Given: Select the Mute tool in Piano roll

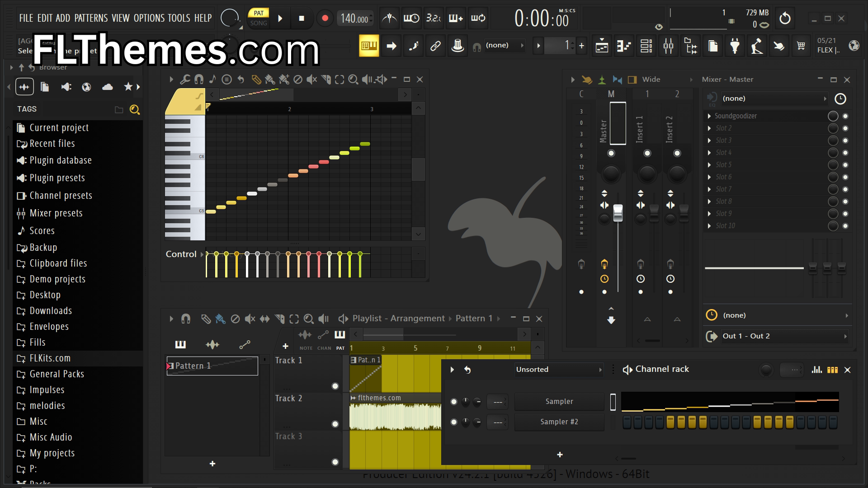Looking at the screenshot, I should (311, 80).
